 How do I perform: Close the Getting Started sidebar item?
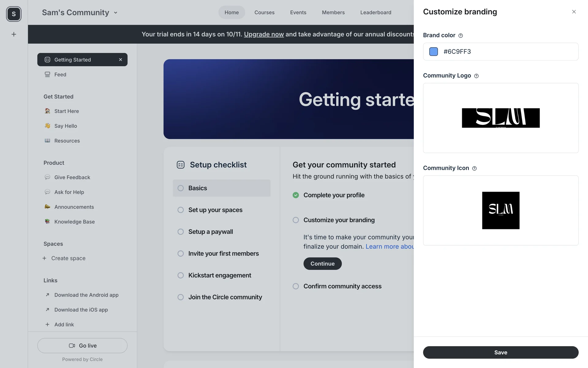120,59
